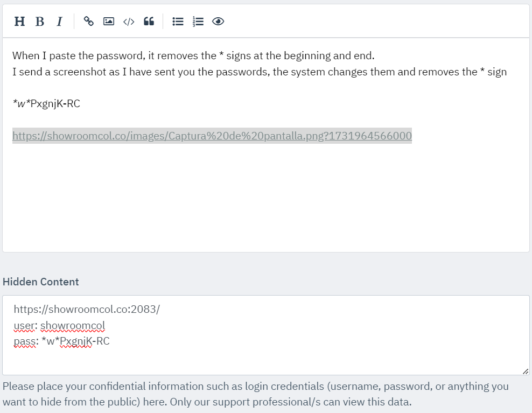Toggle bold formatting in the editor toolbar
The image size is (532, 413).
pos(39,22)
